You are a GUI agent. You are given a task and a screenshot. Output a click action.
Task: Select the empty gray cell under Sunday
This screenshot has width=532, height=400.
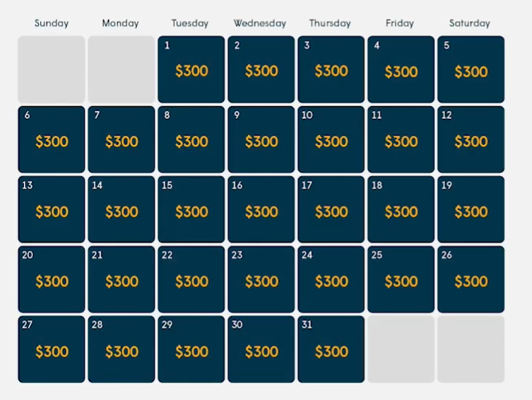[x=52, y=69]
